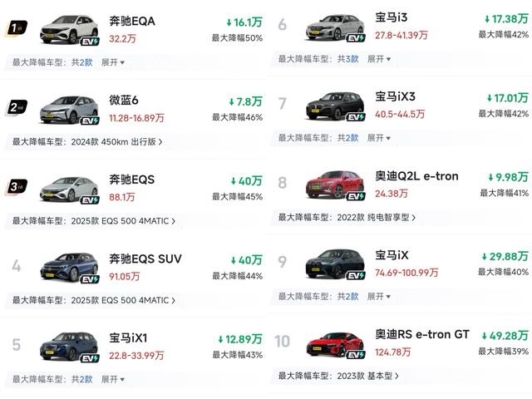Click the rank 3 bronze medal badge
The width and height of the screenshot is (532, 399).
17,186
